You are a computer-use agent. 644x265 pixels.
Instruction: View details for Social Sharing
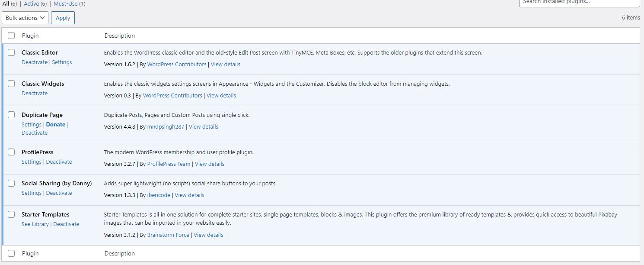pyautogui.click(x=189, y=195)
